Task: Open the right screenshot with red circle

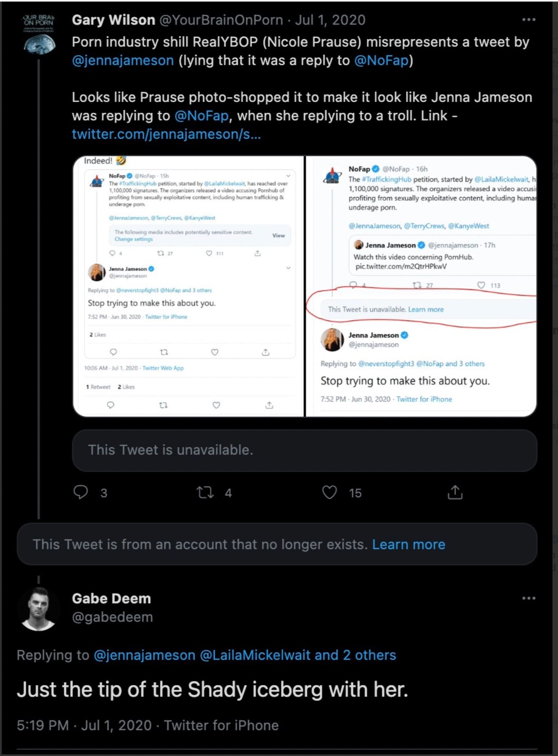Action: point(421,286)
